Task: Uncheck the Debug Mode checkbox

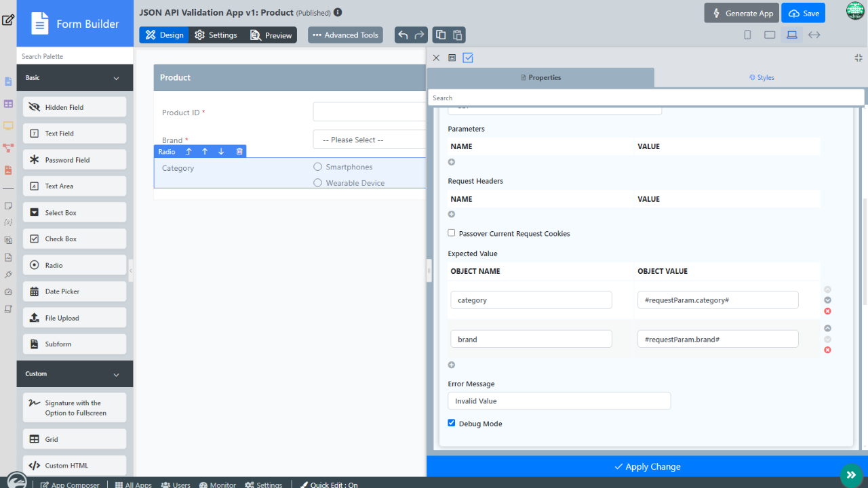Action: coord(452,423)
